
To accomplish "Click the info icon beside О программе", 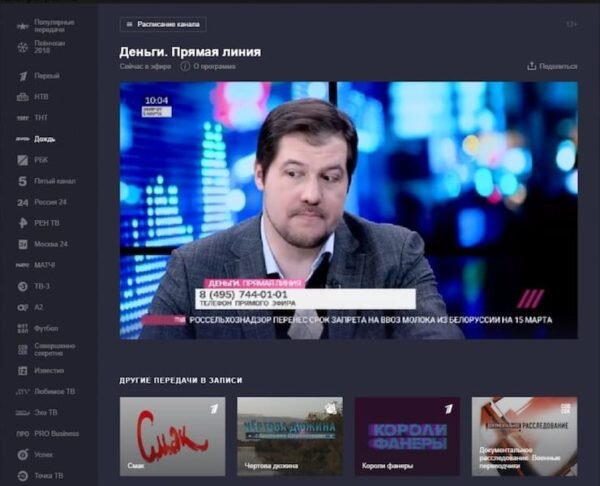I will click(185, 66).
